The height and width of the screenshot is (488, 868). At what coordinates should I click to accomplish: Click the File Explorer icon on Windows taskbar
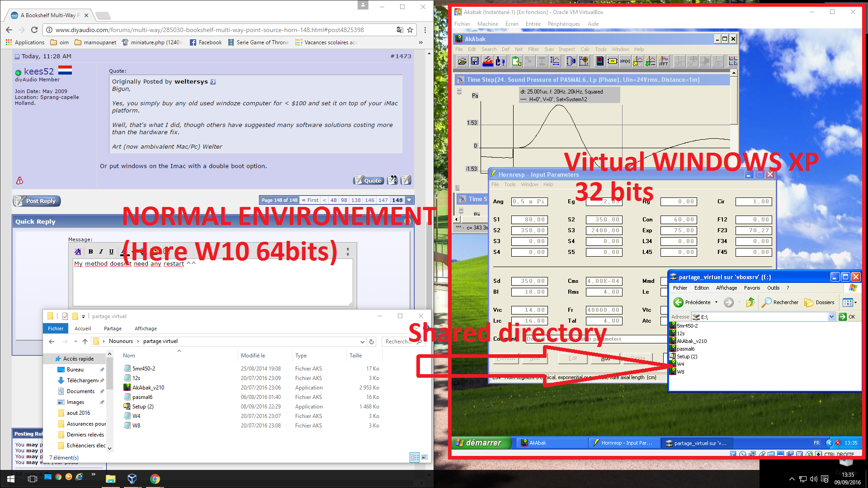point(111,479)
